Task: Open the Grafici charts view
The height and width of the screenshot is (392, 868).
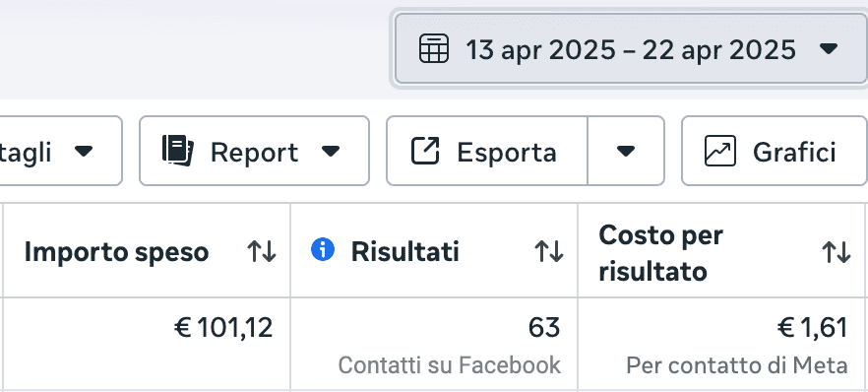Action: [x=775, y=151]
